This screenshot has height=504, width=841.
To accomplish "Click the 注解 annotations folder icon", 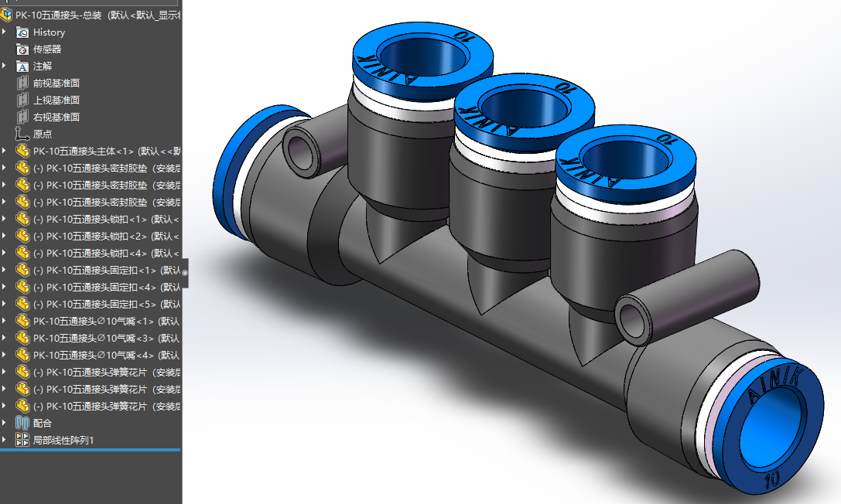I will pos(22,66).
